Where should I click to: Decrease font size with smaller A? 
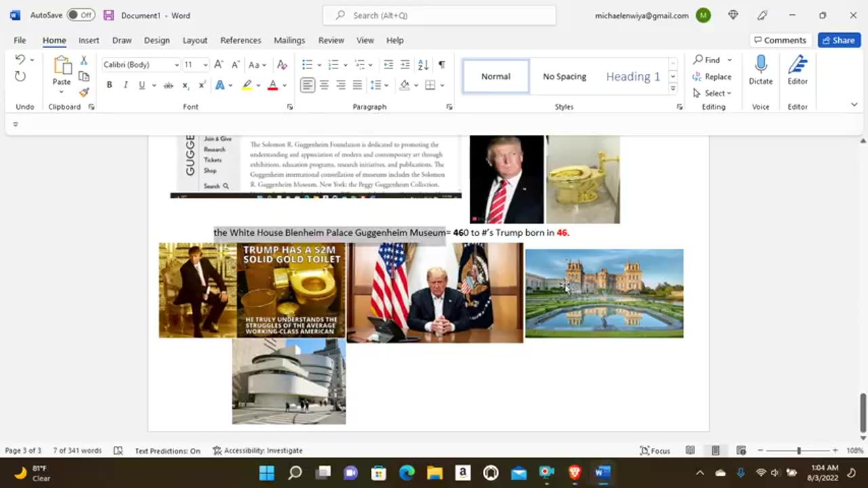click(x=235, y=64)
